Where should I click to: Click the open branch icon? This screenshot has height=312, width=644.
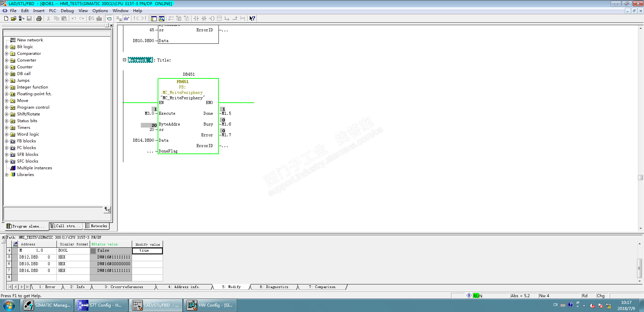click(x=227, y=19)
